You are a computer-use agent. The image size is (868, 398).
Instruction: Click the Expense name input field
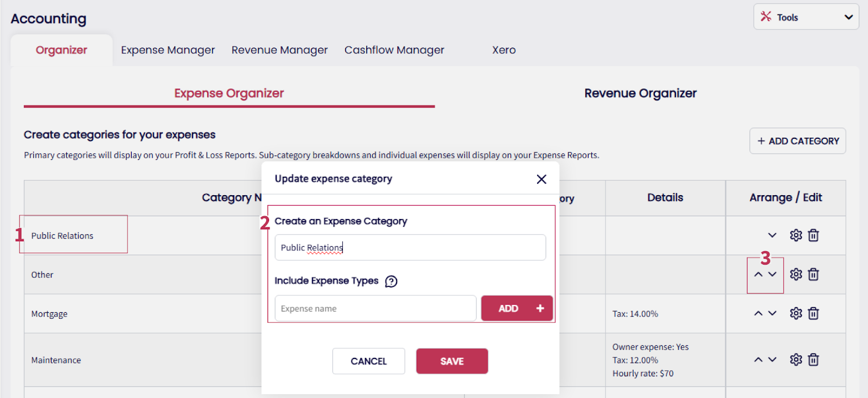(375, 309)
